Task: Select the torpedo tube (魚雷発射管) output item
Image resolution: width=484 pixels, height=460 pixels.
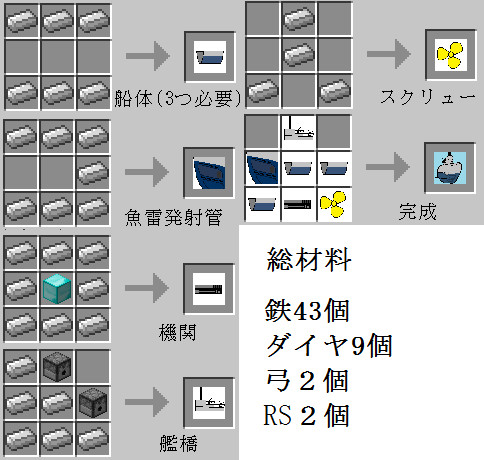Action: 209,173
